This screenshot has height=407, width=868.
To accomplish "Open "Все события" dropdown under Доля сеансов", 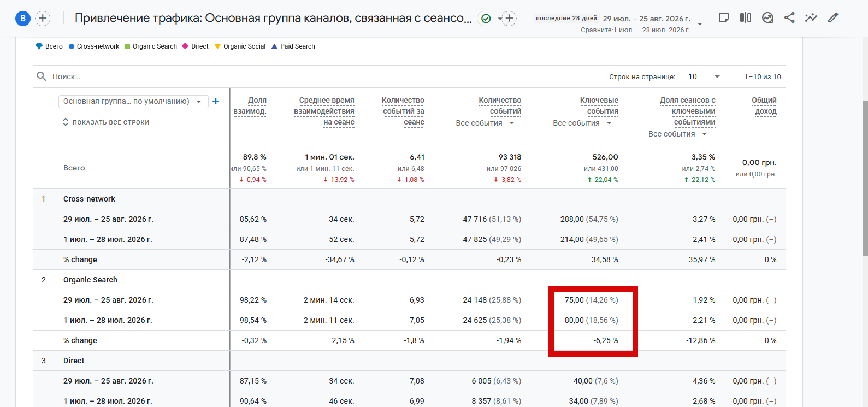I will (678, 134).
